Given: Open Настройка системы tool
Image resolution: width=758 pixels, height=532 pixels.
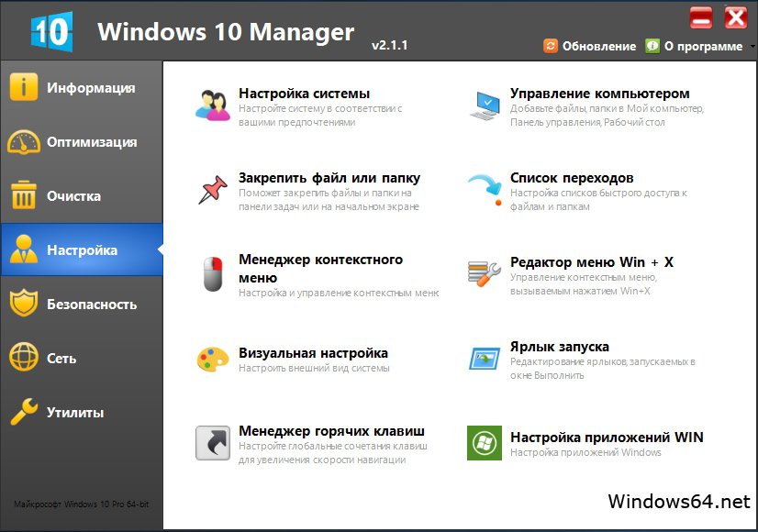Looking at the screenshot, I should [x=304, y=94].
